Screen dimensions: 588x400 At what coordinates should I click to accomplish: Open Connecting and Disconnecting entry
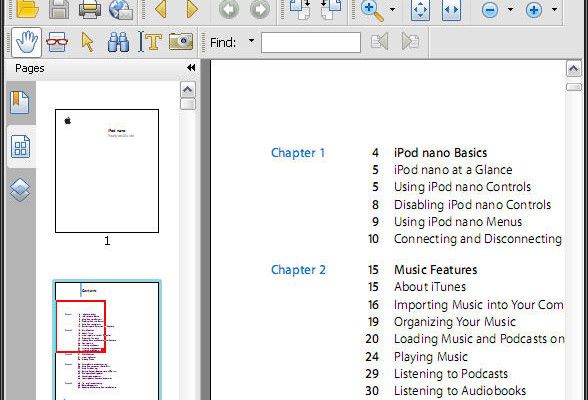[x=478, y=239]
